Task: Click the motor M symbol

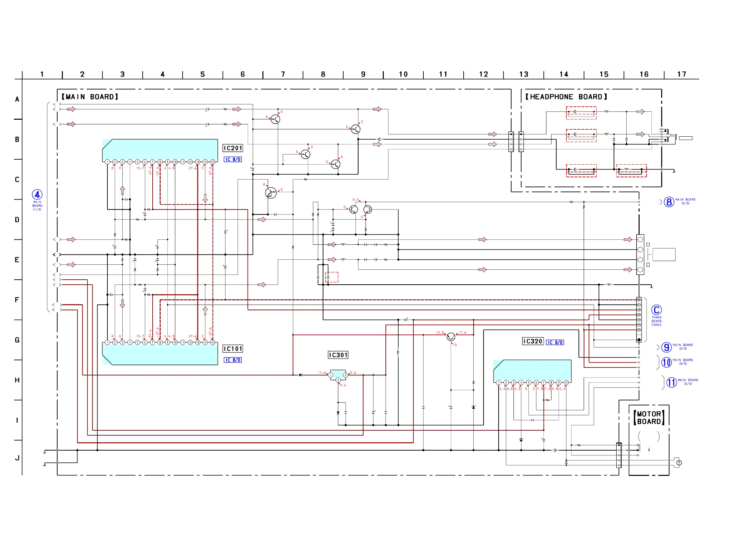Action: click(x=679, y=463)
